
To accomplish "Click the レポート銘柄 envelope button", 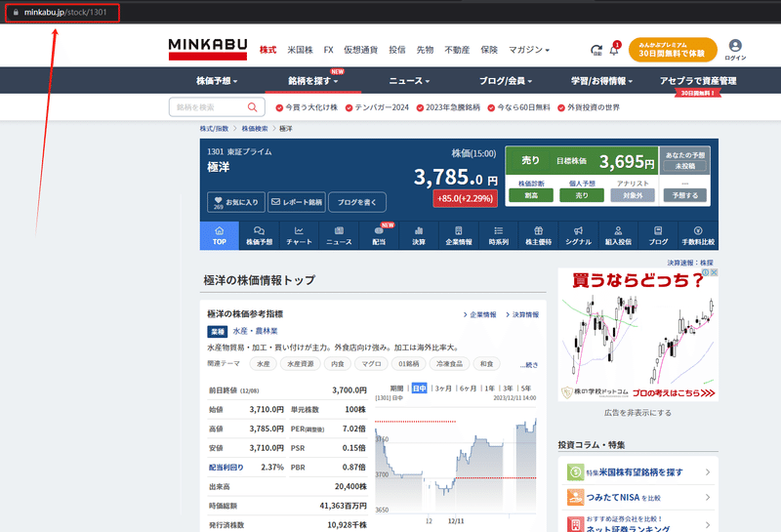I will point(297,202).
